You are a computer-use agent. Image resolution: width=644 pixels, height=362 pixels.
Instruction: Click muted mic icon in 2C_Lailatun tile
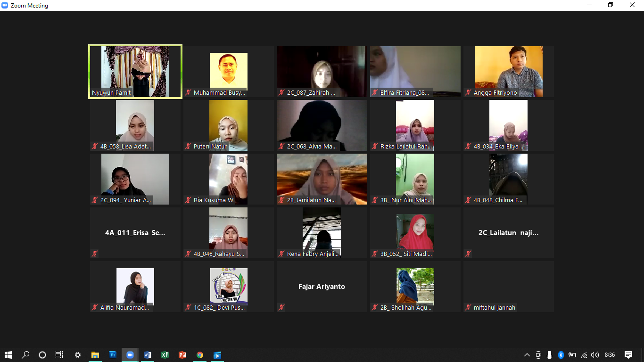pyautogui.click(x=468, y=254)
